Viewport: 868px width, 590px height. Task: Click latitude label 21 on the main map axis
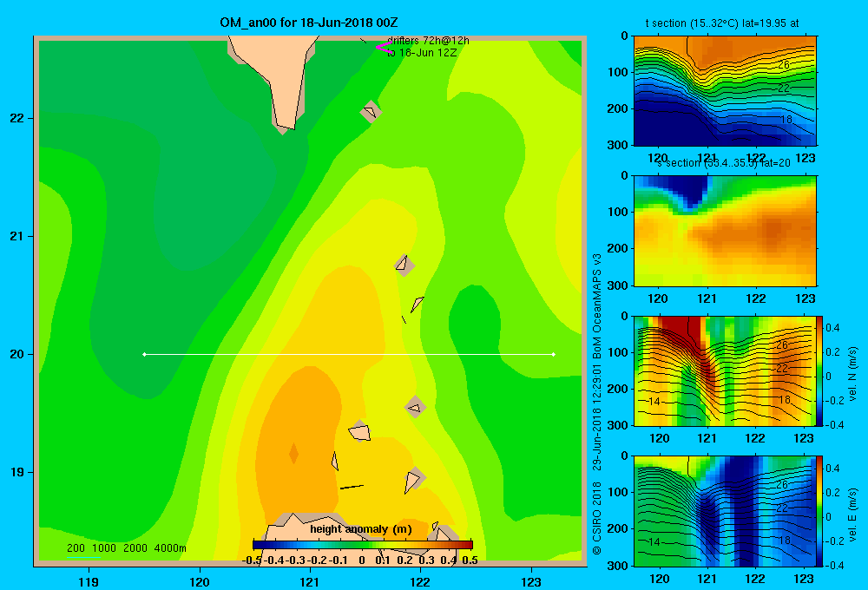point(16,236)
